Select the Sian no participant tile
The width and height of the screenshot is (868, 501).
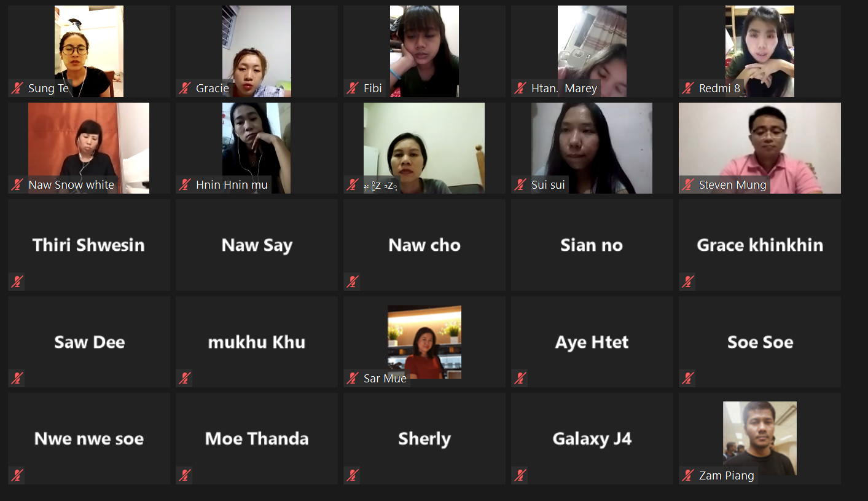[x=592, y=245]
